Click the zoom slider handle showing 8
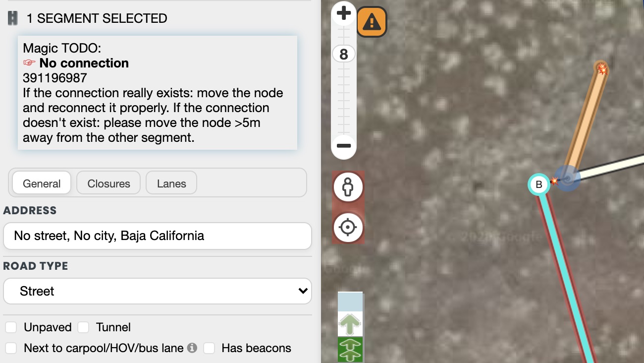 point(344,54)
